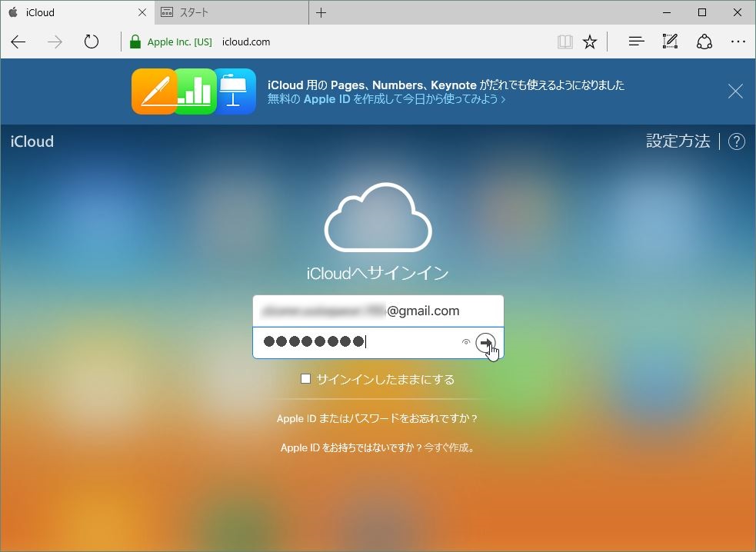Viewport: 756px width, 552px height.
Task: Click the Keynote app icon in banner
Action: (235, 91)
